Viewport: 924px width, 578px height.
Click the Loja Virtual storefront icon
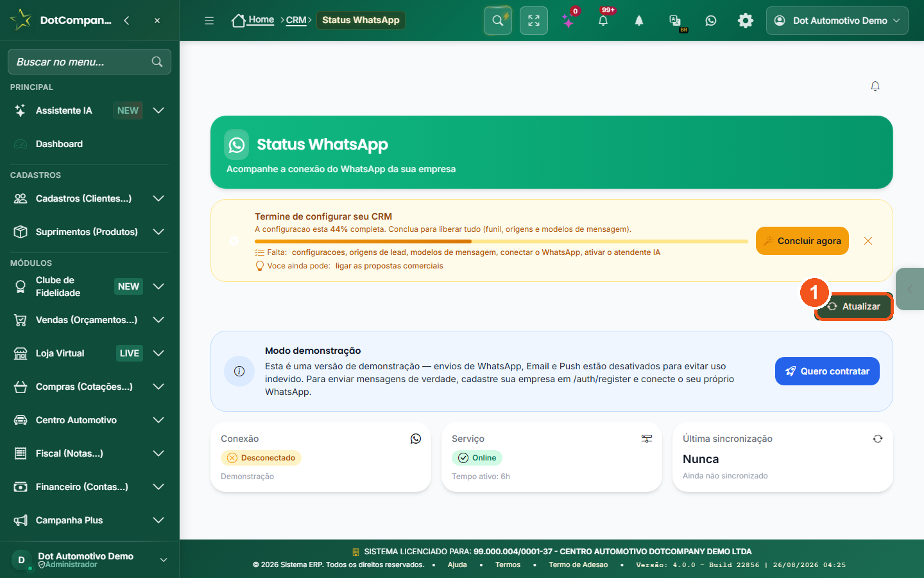[21, 353]
